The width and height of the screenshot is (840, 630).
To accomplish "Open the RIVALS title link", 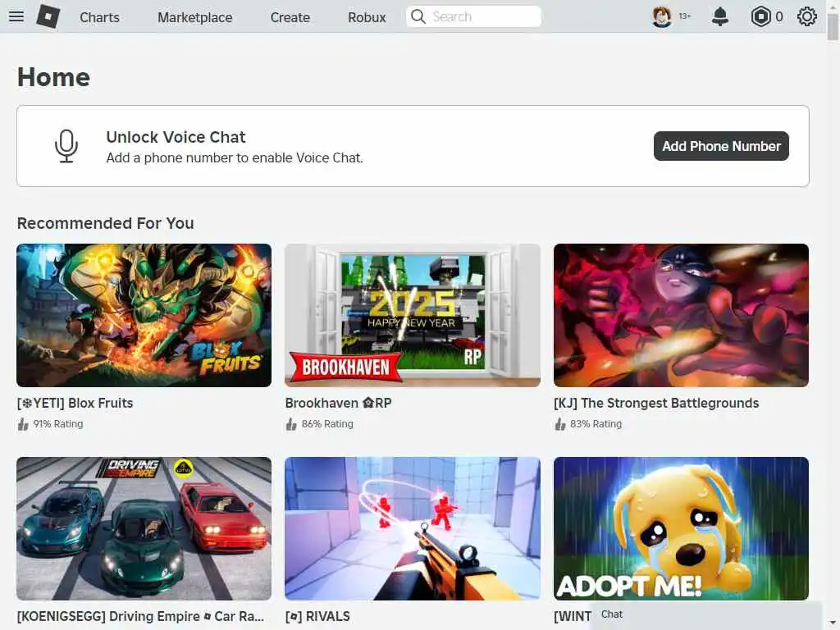I will point(317,616).
